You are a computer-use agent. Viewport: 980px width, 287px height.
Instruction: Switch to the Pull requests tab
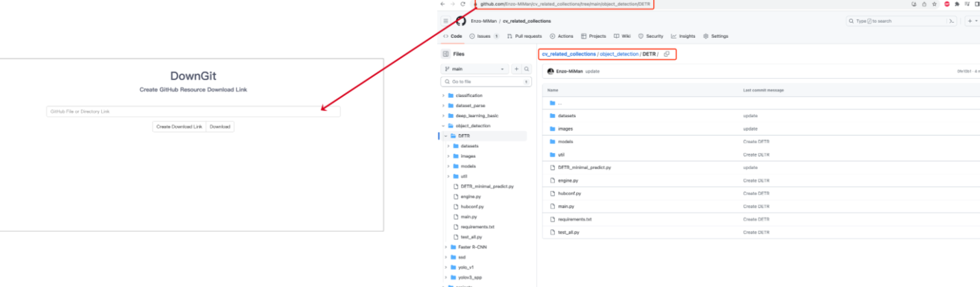point(523,36)
